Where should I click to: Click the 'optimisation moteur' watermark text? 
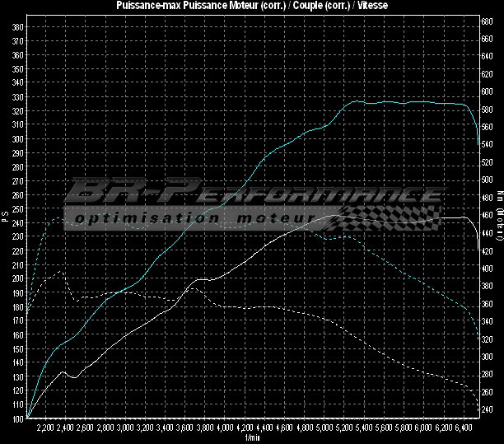[194, 218]
